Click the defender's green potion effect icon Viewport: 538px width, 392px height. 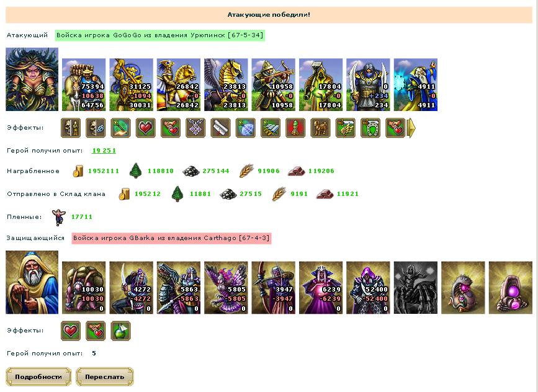[121, 331]
